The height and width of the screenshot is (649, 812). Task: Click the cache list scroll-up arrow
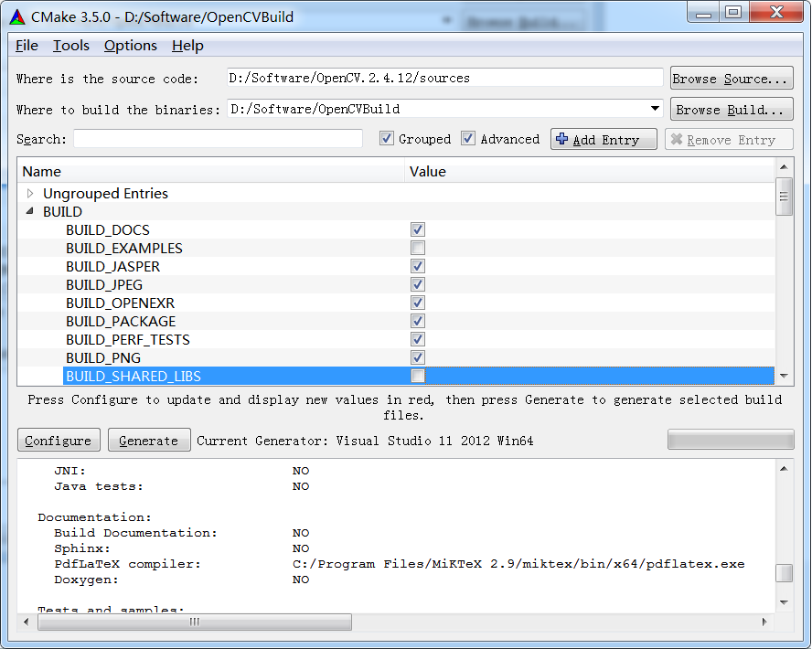pos(784,166)
